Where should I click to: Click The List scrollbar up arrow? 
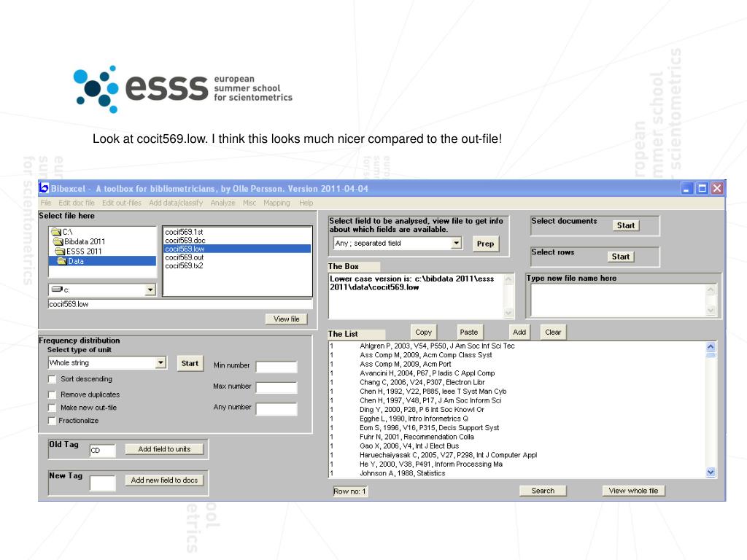711,346
